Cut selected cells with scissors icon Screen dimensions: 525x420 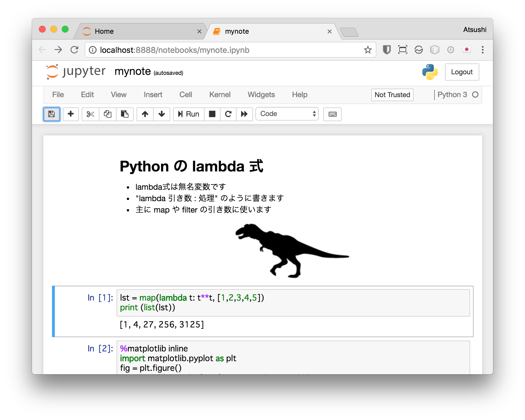90,114
